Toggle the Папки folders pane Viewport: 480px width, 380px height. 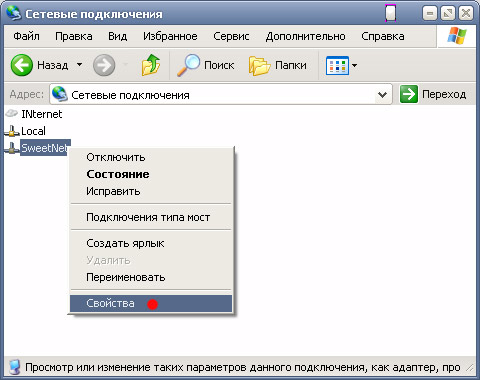coord(278,65)
